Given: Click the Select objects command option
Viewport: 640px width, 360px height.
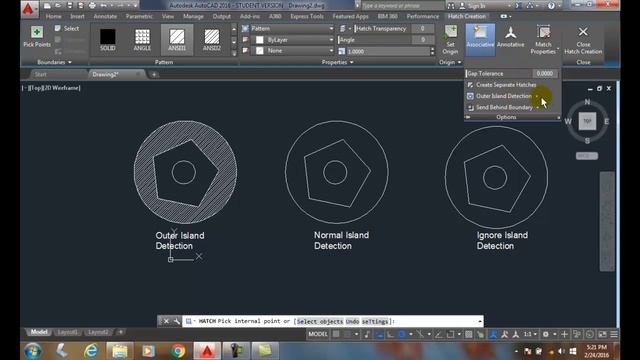Looking at the screenshot, I should click(x=320, y=322).
